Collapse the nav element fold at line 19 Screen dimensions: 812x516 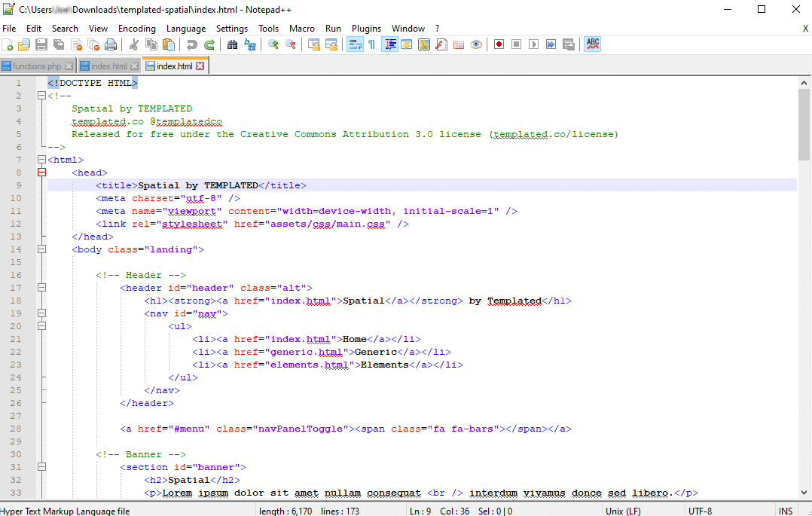[x=41, y=313]
